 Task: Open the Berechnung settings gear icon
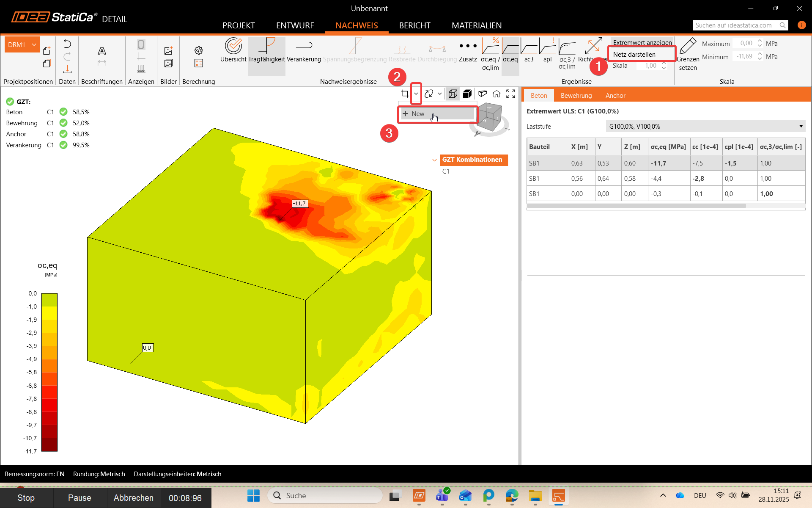click(x=199, y=50)
